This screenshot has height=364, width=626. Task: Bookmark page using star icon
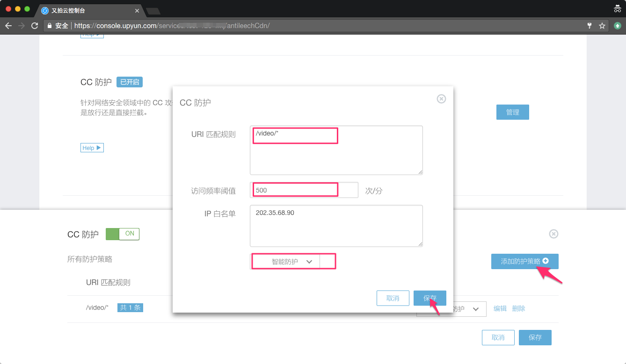tap(602, 26)
